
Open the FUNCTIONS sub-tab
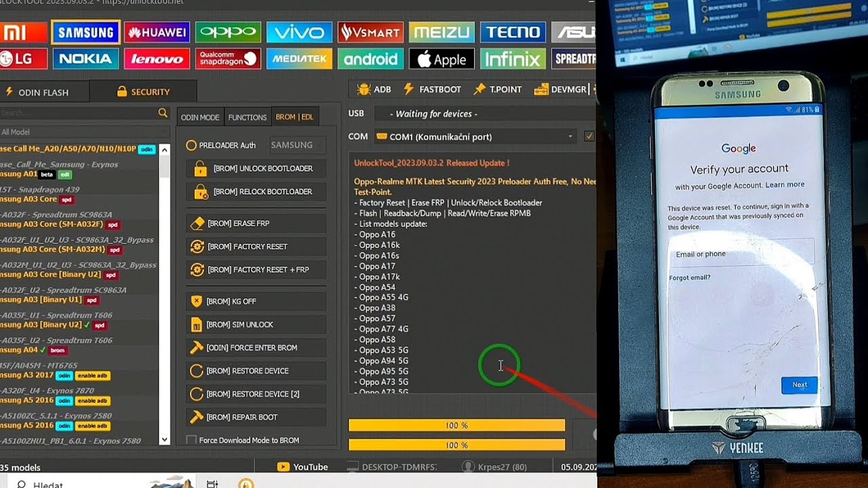pyautogui.click(x=248, y=117)
